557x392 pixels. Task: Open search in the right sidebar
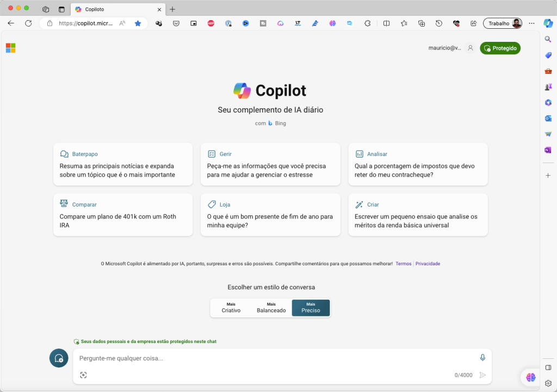[548, 39]
